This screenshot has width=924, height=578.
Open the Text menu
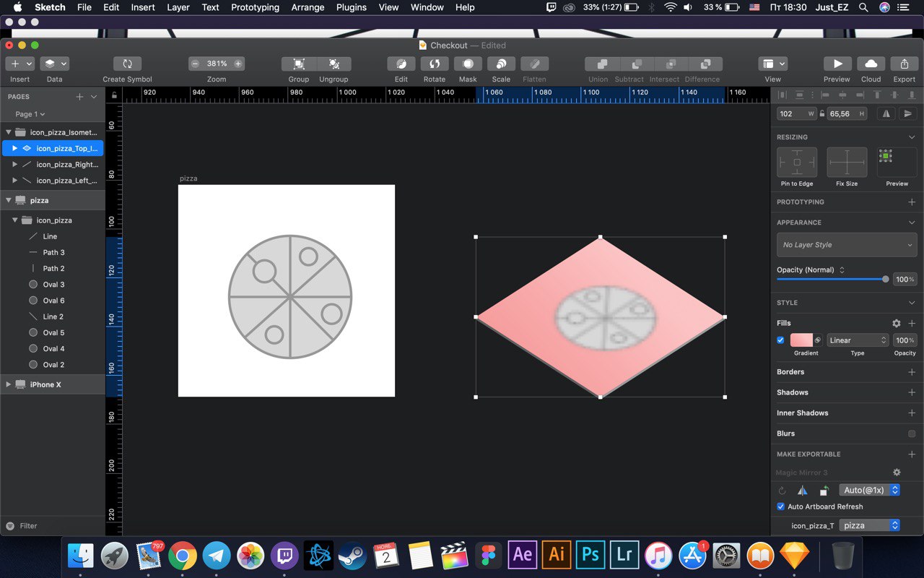tap(210, 7)
